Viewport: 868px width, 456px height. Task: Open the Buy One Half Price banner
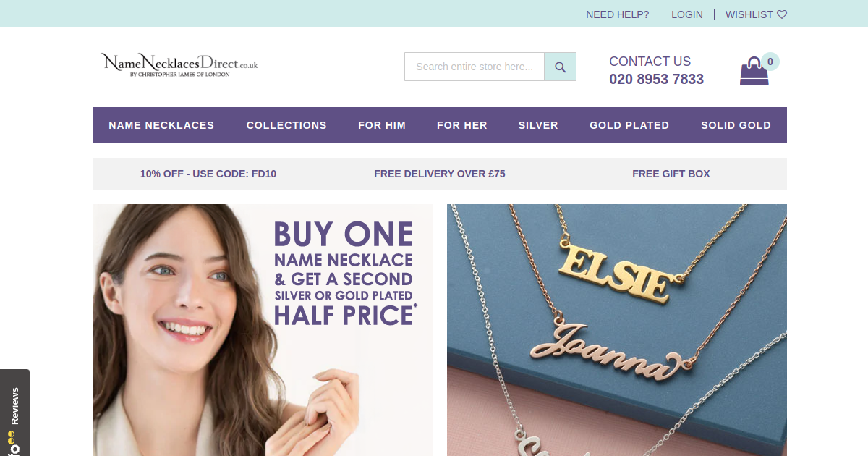coord(263,330)
